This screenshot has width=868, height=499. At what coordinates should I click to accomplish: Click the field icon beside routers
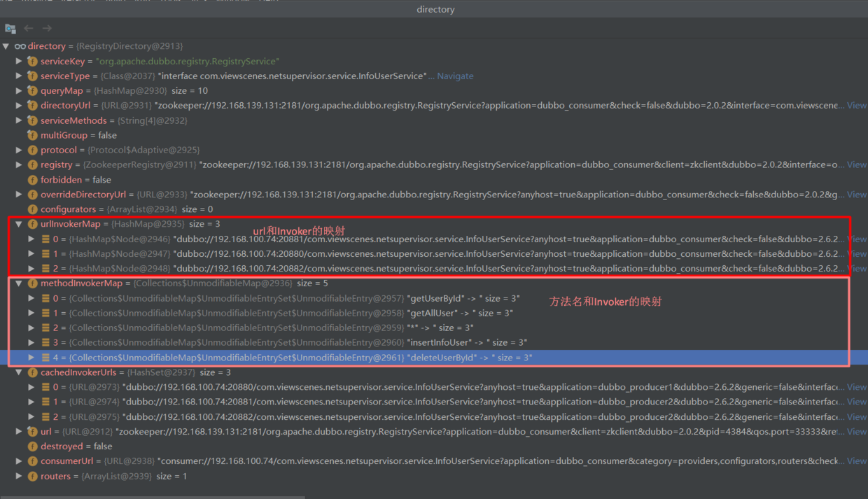pyautogui.click(x=32, y=476)
